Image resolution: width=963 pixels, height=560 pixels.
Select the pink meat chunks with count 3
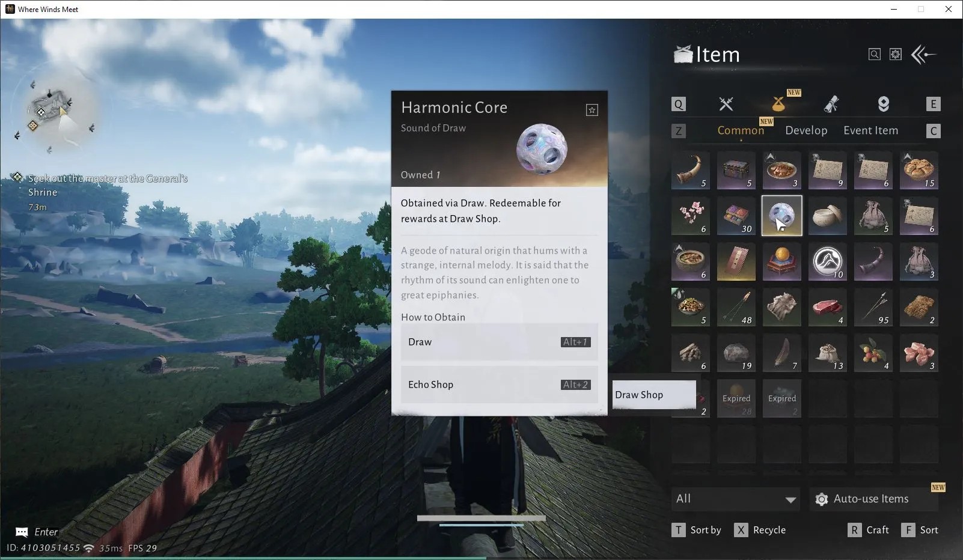click(x=919, y=353)
